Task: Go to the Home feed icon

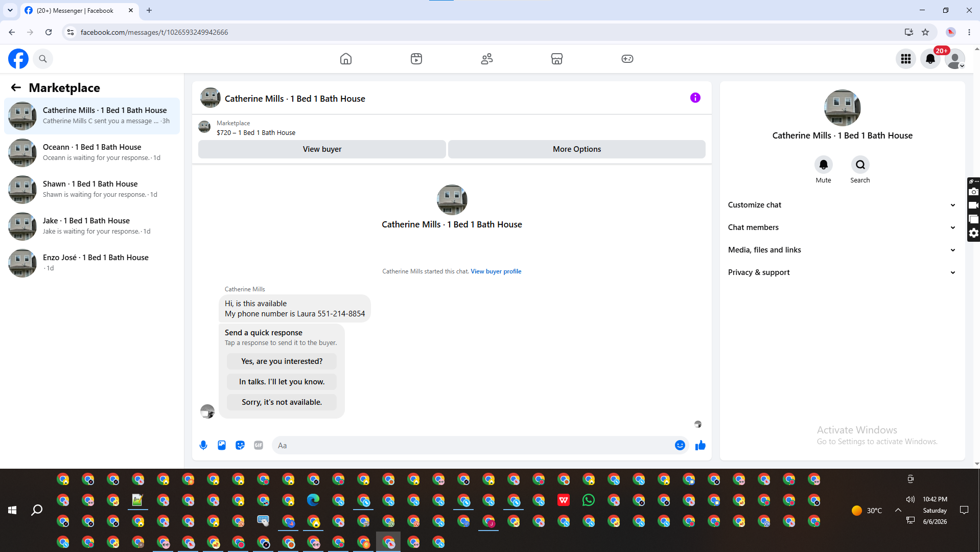Action: pyautogui.click(x=346, y=59)
